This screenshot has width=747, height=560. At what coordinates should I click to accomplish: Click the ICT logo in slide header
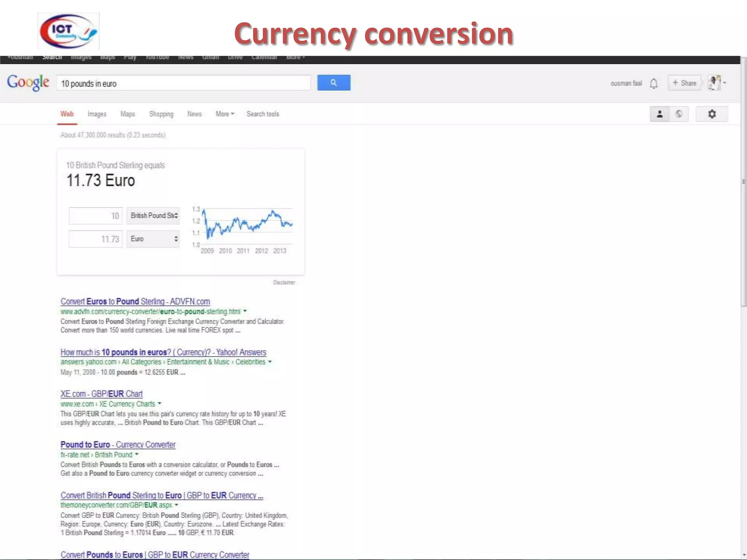point(69,31)
